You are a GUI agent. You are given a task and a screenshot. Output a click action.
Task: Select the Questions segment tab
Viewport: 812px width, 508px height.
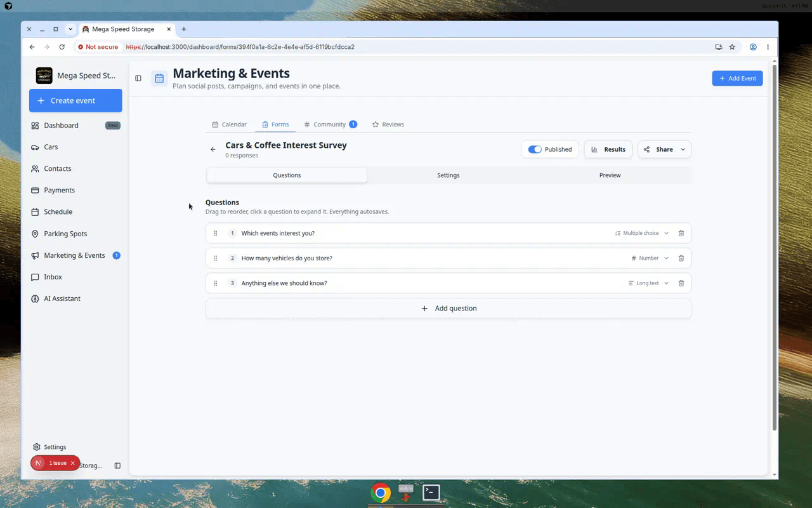point(287,175)
